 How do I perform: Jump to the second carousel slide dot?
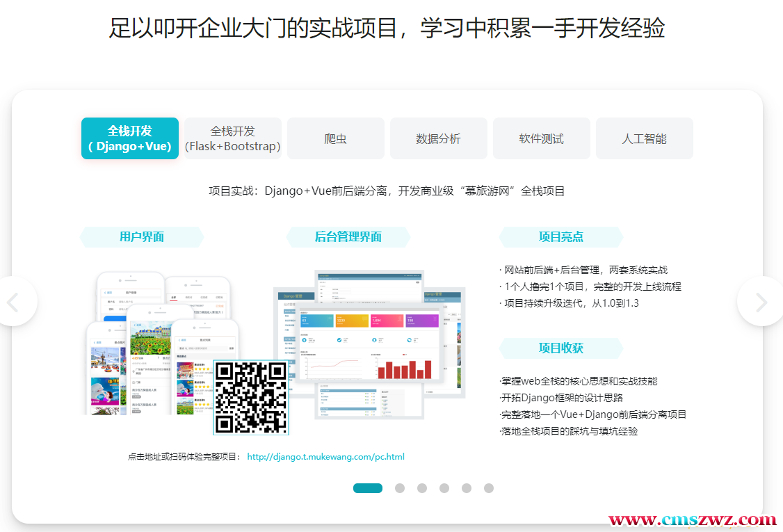400,488
